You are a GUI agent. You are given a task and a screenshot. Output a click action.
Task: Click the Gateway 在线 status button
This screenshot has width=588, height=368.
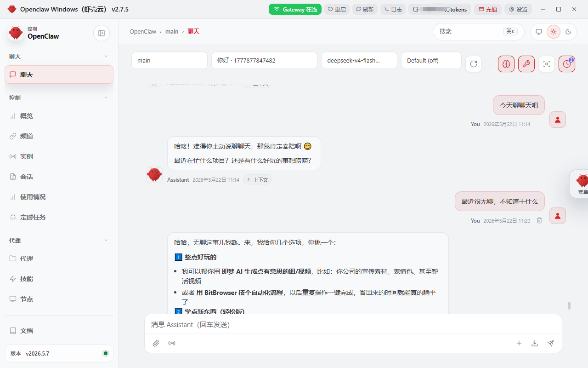[x=295, y=9]
